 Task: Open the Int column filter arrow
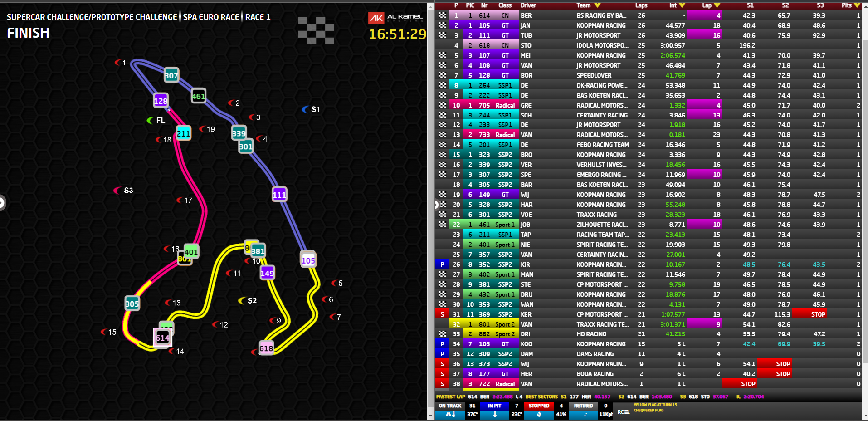682,5
